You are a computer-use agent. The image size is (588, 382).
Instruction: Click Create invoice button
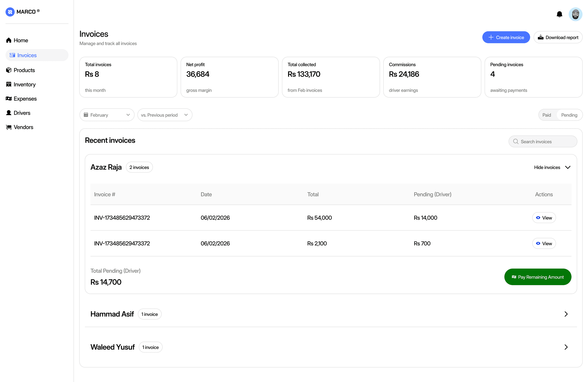point(506,37)
